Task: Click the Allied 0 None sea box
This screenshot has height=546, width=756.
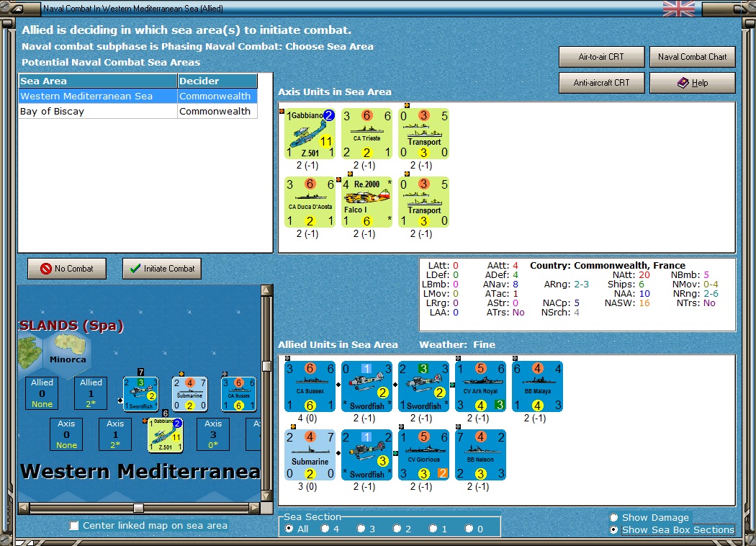Action: coord(42,393)
